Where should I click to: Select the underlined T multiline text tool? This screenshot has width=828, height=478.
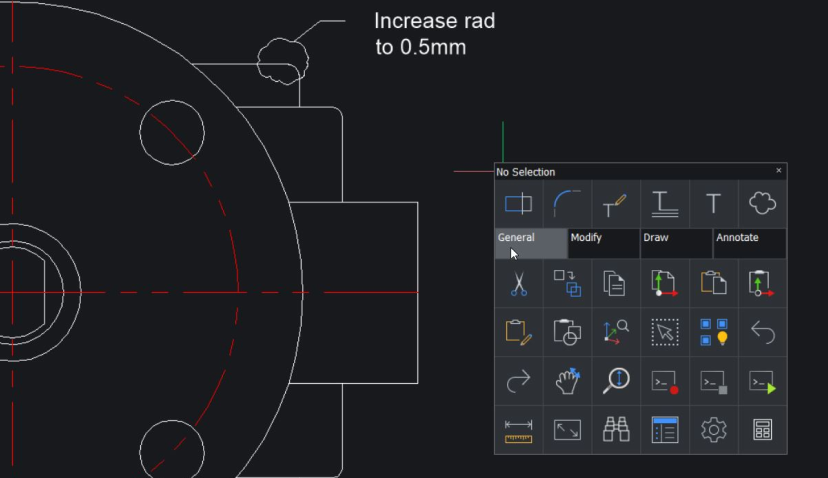click(665, 203)
